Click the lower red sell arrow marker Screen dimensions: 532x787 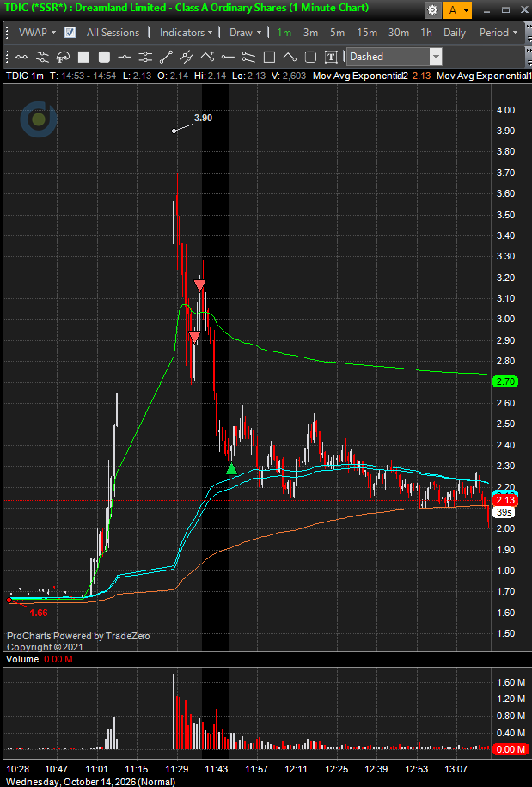[193, 337]
